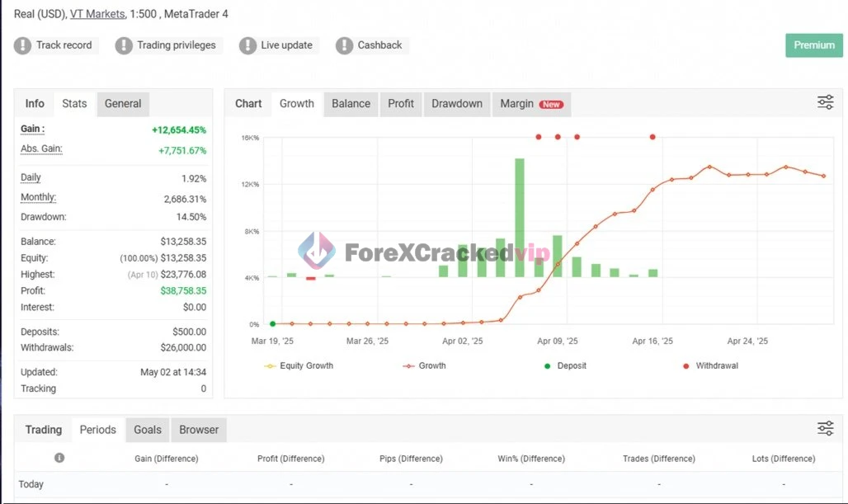The width and height of the screenshot is (848, 504).
Task: Click the New badge on the Margin tab
Action: tap(551, 105)
